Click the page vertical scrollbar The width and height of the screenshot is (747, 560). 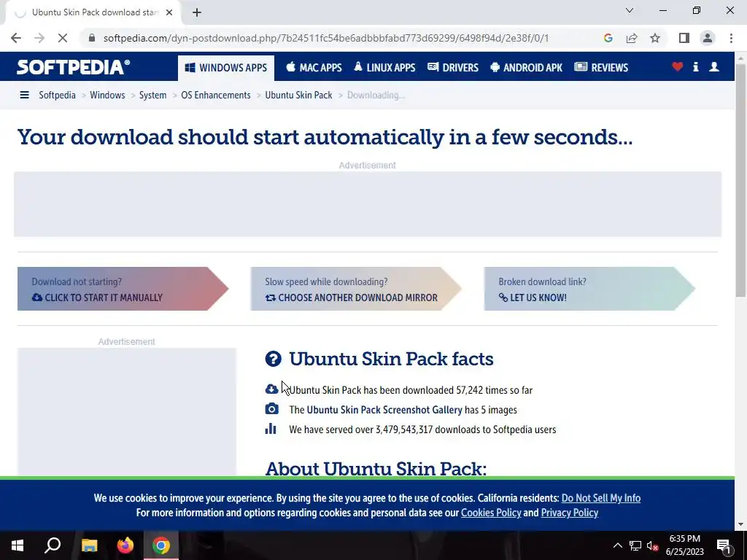tap(740, 180)
